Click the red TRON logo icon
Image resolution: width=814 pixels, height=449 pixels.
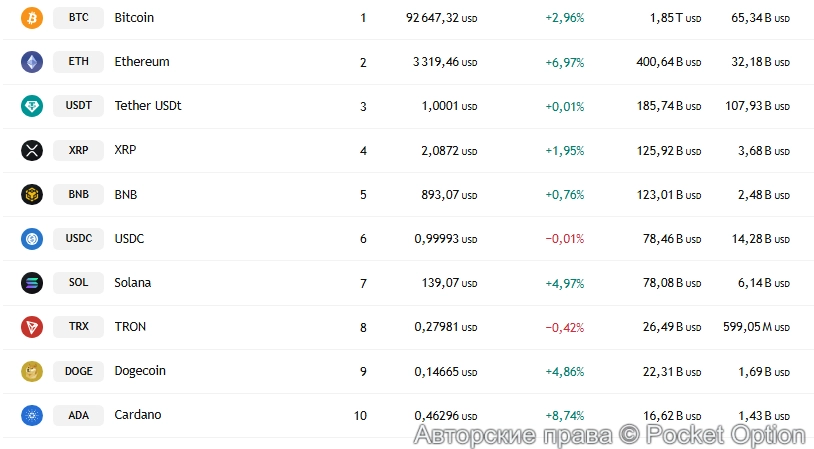tap(32, 327)
